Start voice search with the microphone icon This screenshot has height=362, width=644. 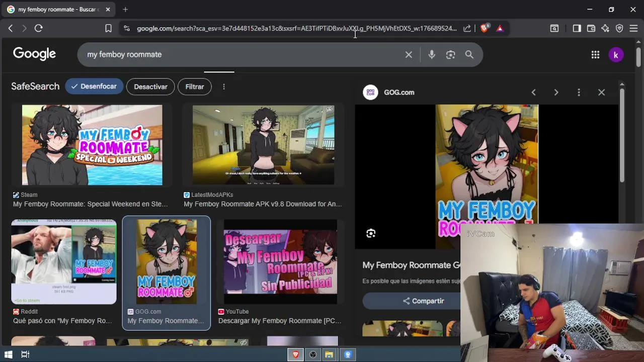point(432,54)
